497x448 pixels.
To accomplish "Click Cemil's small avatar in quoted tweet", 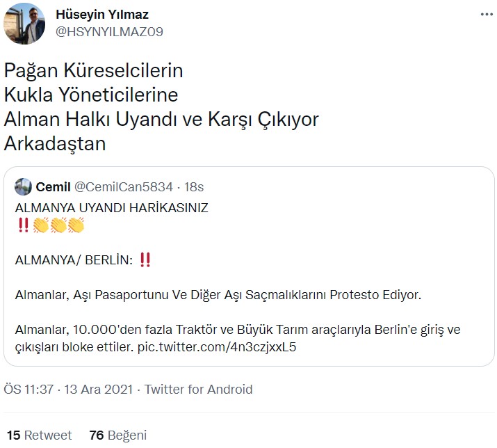I will click(x=24, y=186).
